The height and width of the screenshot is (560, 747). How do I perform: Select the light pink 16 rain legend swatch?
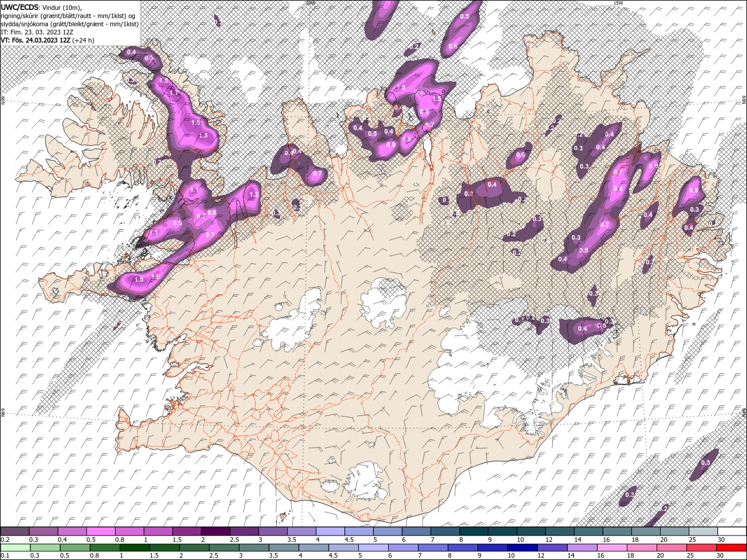[611, 548]
